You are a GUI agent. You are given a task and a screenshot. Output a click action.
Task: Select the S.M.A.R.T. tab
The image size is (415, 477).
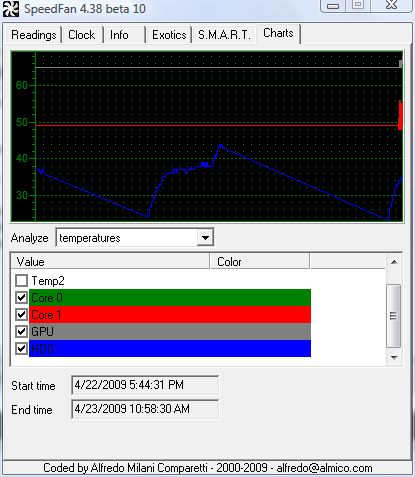tap(224, 35)
